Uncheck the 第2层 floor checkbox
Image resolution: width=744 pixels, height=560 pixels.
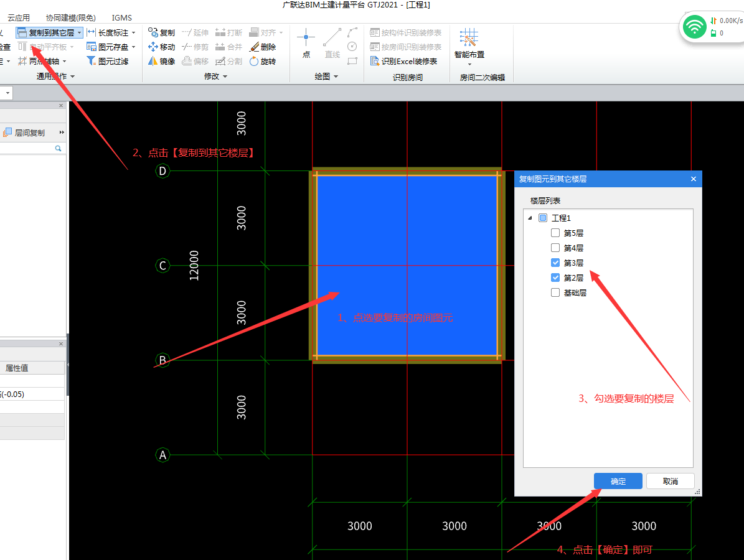click(x=555, y=278)
